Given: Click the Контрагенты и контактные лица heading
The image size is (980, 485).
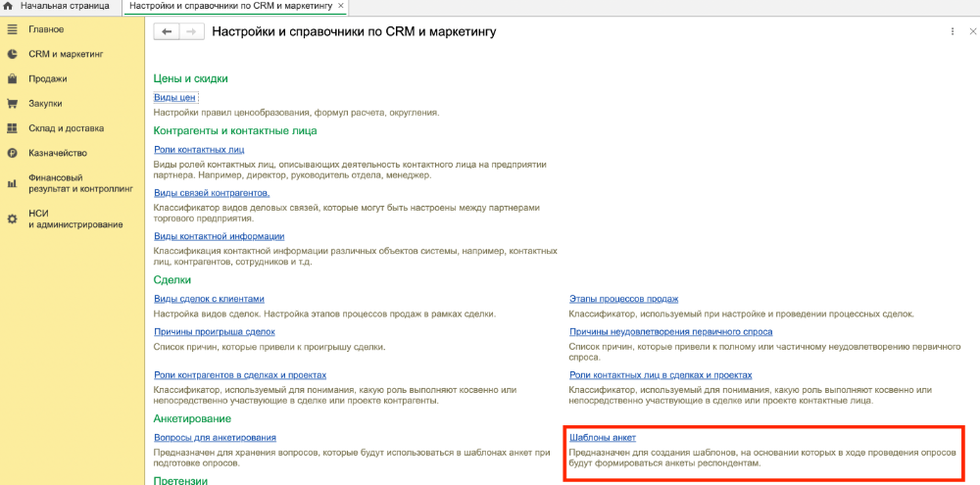Looking at the screenshot, I should tap(235, 130).
